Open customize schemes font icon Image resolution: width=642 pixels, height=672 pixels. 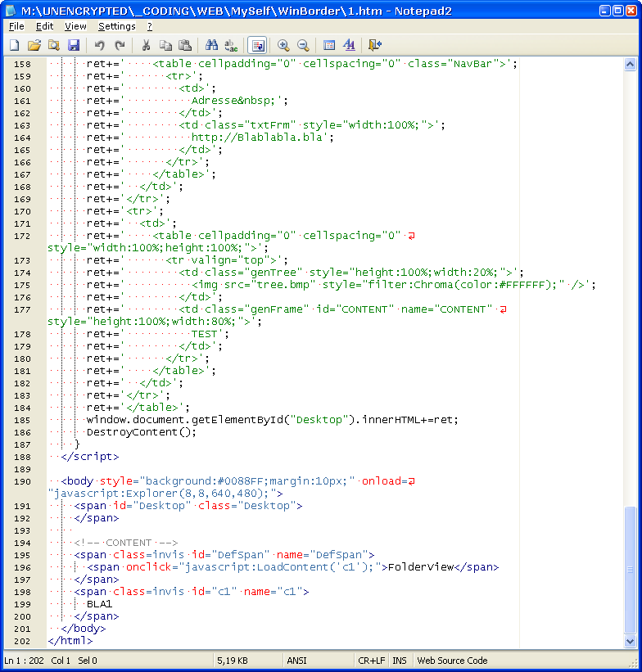(349, 45)
